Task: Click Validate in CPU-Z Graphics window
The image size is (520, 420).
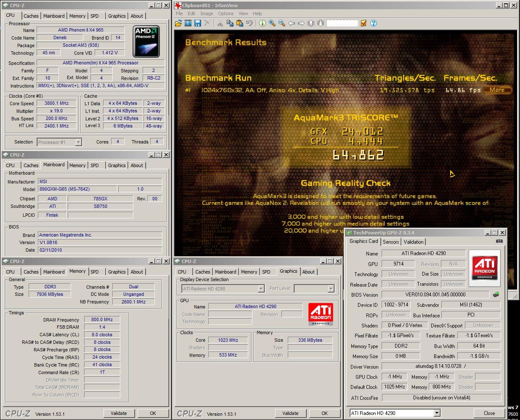Action: pos(290,413)
